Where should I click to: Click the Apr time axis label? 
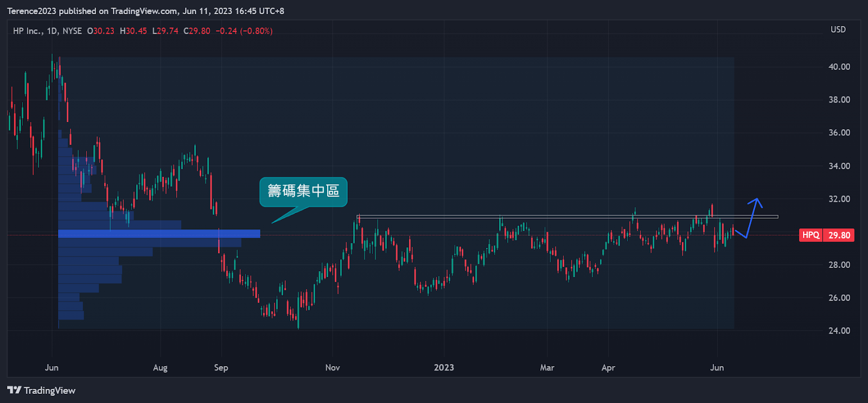pyautogui.click(x=608, y=368)
